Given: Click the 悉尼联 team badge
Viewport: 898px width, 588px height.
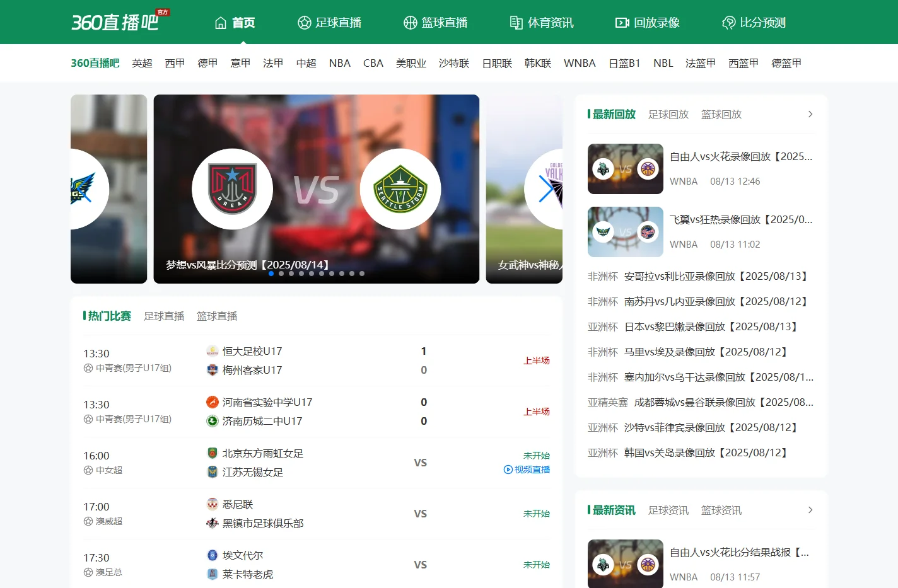Looking at the screenshot, I should 213,504.
